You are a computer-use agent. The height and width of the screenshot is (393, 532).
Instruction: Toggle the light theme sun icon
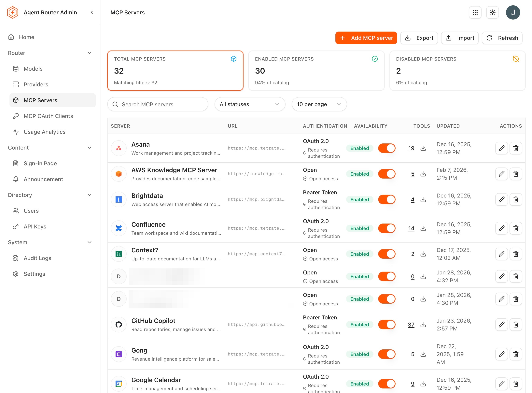tap(492, 12)
